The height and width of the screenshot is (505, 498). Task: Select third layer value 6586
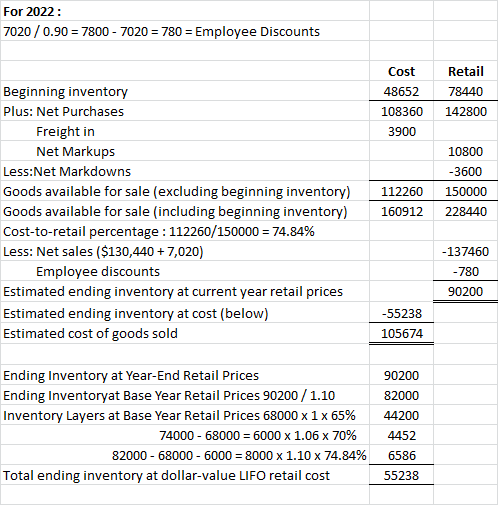point(402,456)
